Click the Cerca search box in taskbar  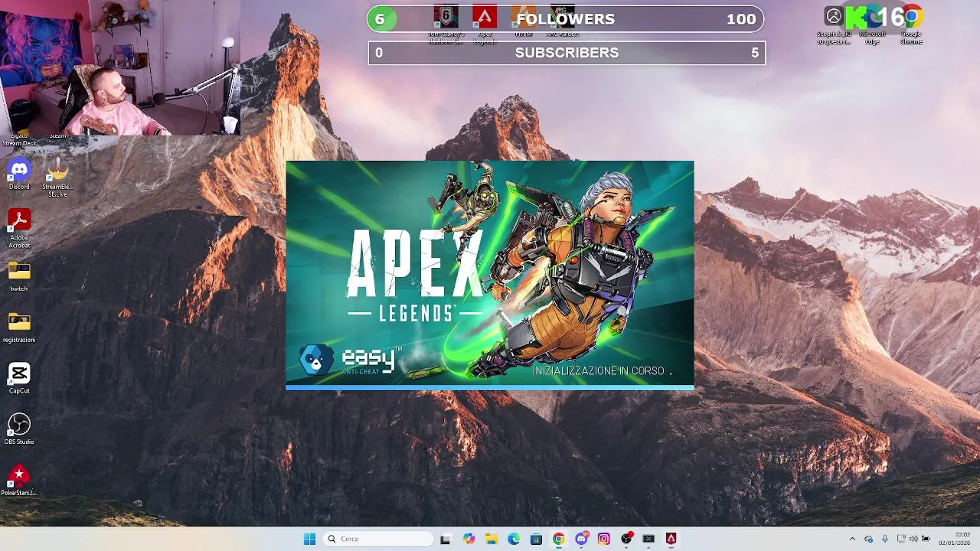click(378, 539)
